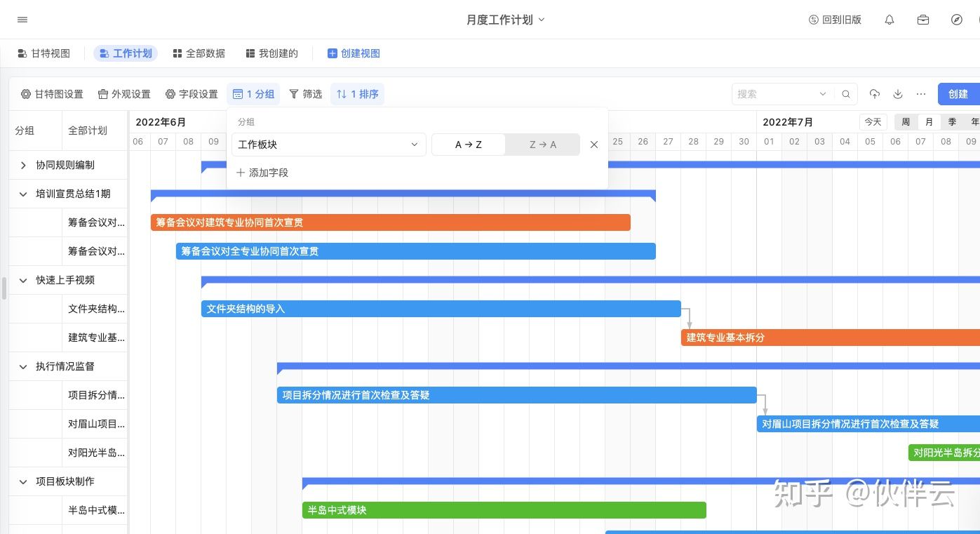980x534 pixels.
Task: Toggle the 1 分组 grouping panel
Action: coord(253,94)
